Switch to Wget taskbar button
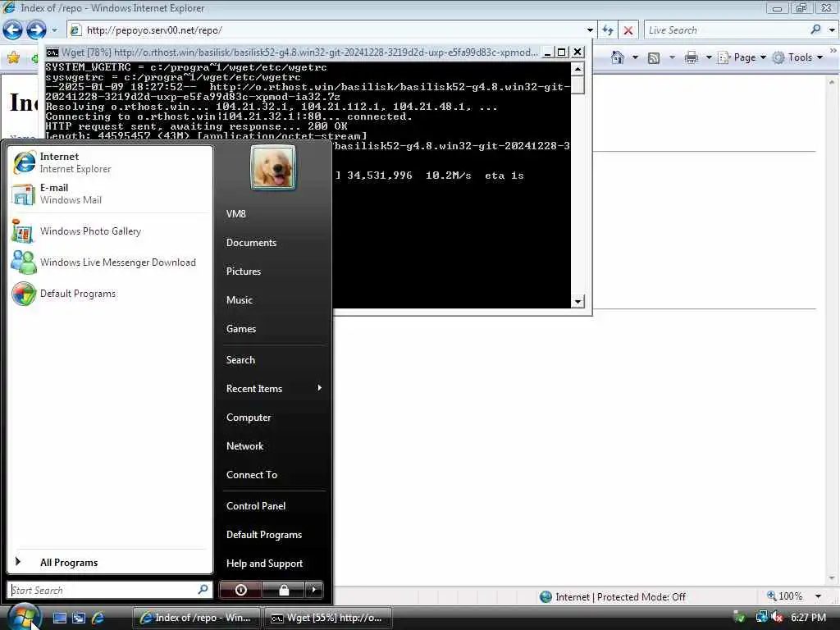Screen dimensions: 840x630 click(327, 618)
